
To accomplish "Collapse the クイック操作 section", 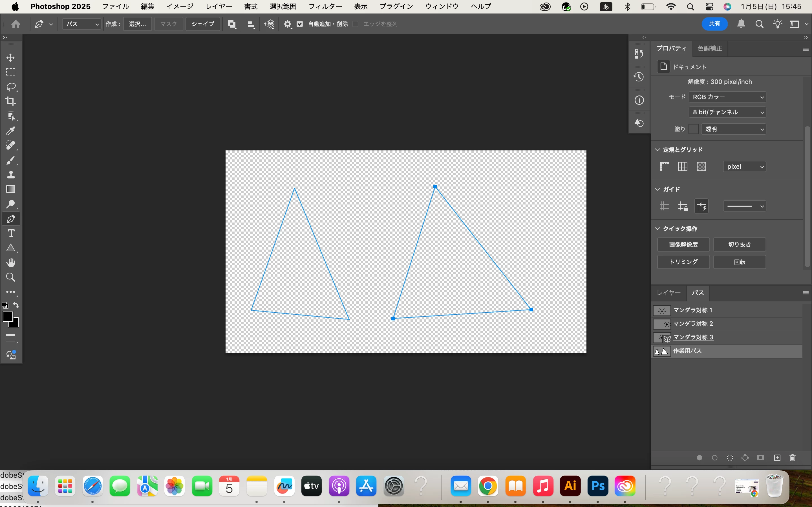I will pos(658,229).
